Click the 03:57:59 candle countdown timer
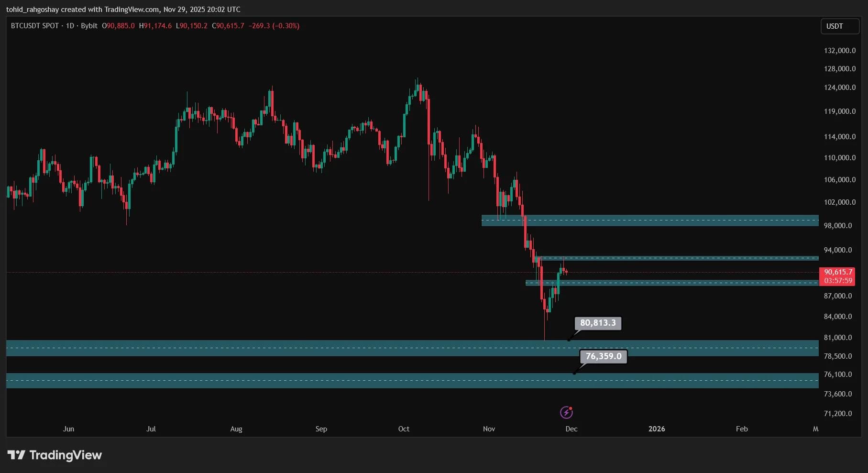Image resolution: width=868 pixels, height=473 pixels. pos(838,281)
